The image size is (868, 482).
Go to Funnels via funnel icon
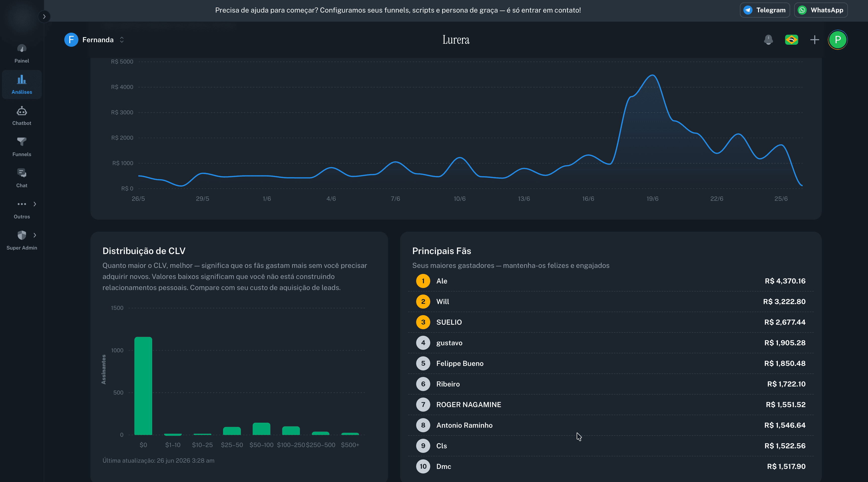tap(22, 141)
